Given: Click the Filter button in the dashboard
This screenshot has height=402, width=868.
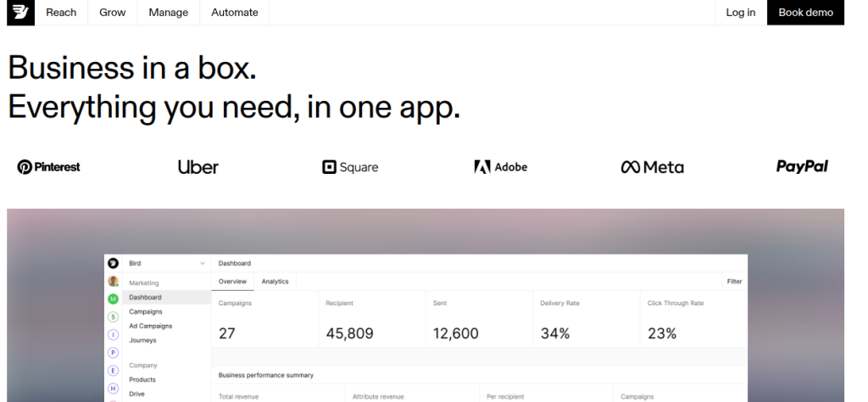Looking at the screenshot, I should tap(734, 282).
